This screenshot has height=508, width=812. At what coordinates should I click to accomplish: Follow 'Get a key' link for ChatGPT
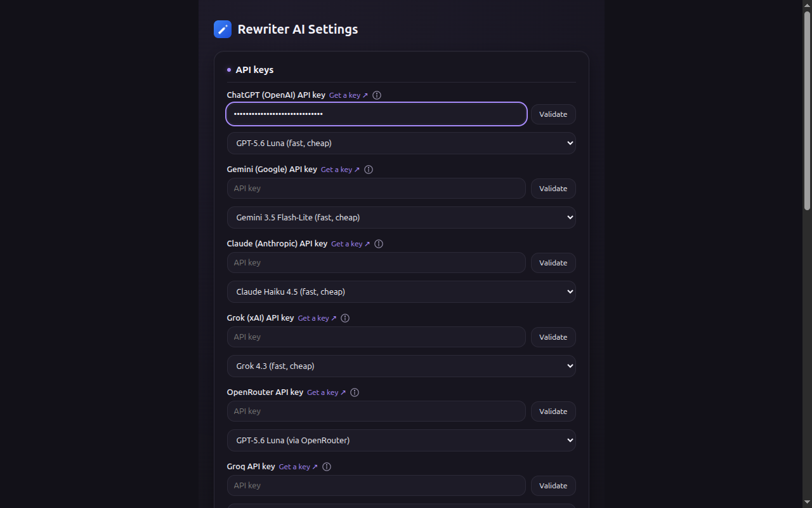click(348, 95)
